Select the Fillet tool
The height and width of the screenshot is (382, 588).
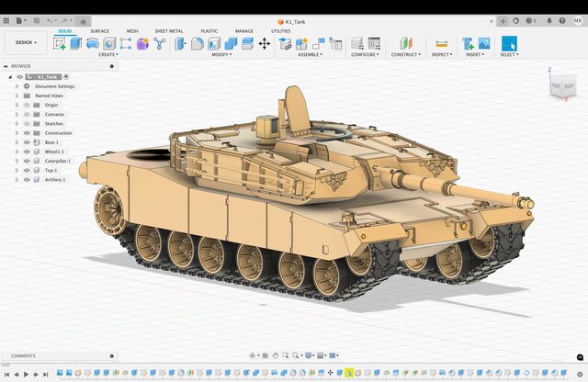pyautogui.click(x=198, y=43)
